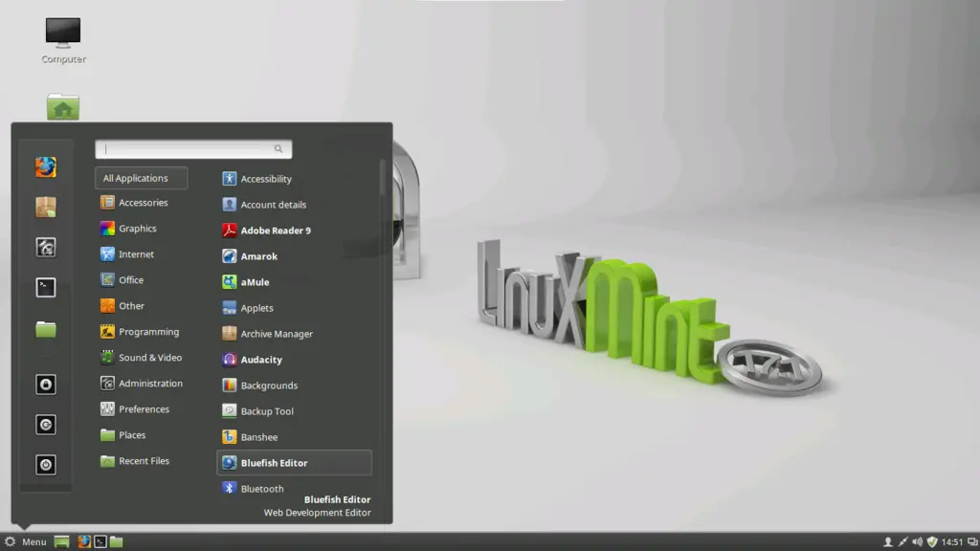The width and height of the screenshot is (980, 551).
Task: Open the Computer desktop icon
Action: pos(63,41)
